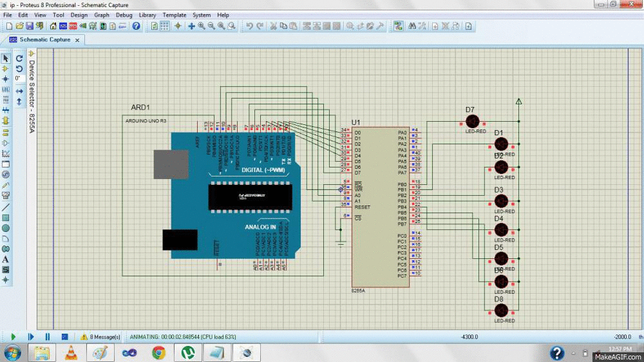Run electrical rules check icon
The image size is (644, 362).
point(469,26)
